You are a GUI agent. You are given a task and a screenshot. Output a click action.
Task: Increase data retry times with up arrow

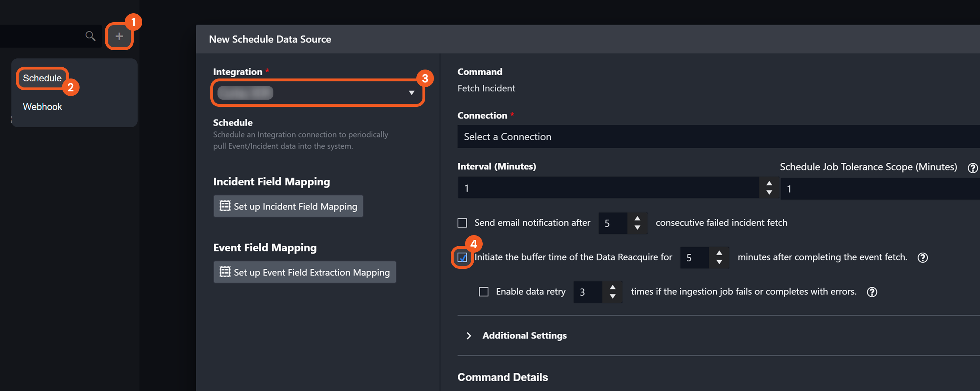tap(612, 287)
